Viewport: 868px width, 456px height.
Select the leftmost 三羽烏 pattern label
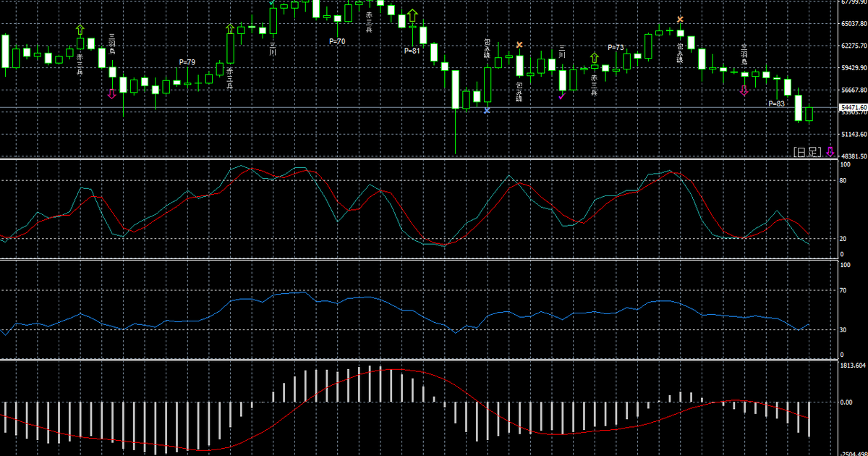[112, 45]
